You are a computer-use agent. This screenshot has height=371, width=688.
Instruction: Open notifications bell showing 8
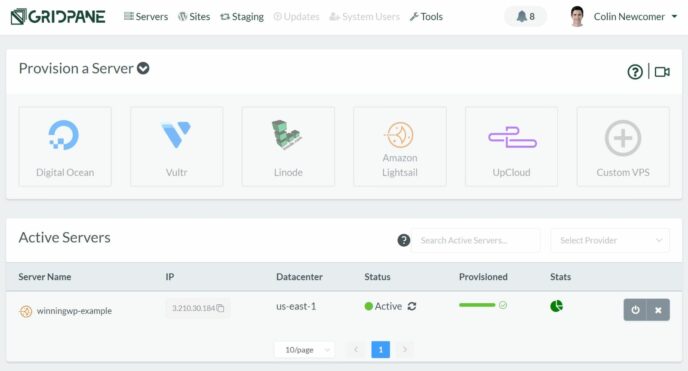(526, 17)
